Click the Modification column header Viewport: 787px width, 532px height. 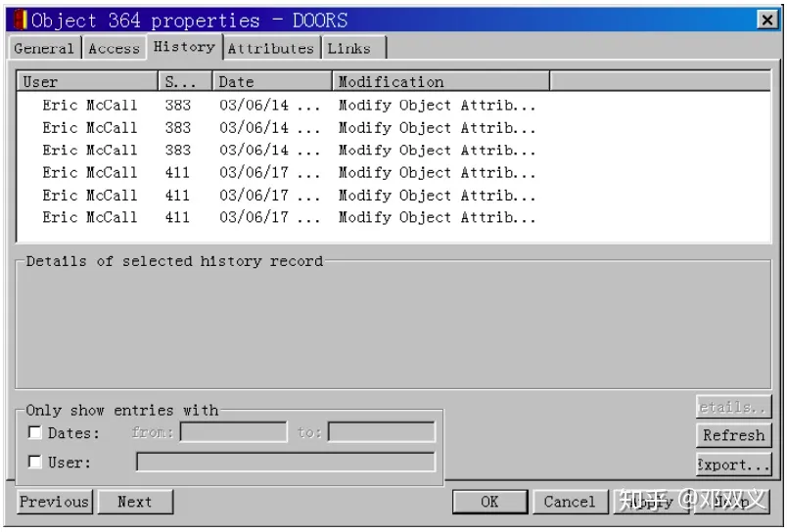point(440,82)
